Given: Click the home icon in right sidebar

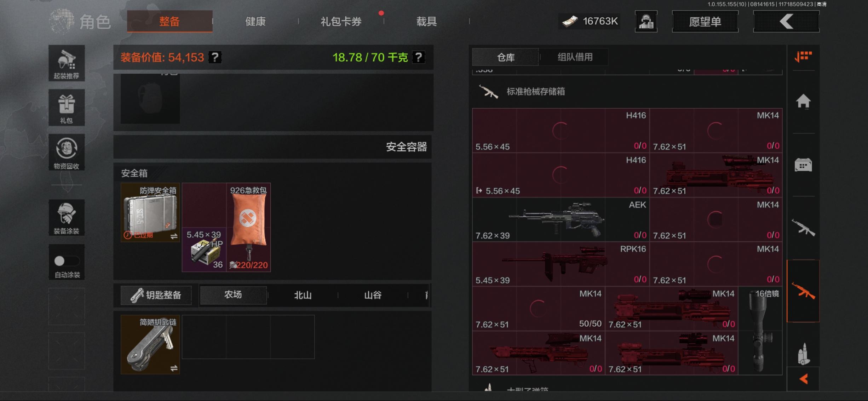Looking at the screenshot, I should click(803, 102).
